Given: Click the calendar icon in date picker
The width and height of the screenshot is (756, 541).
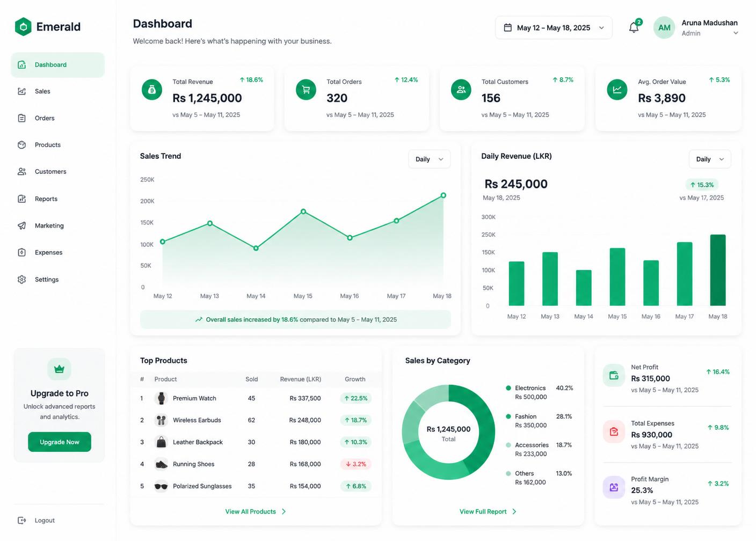Looking at the screenshot, I should click(507, 27).
